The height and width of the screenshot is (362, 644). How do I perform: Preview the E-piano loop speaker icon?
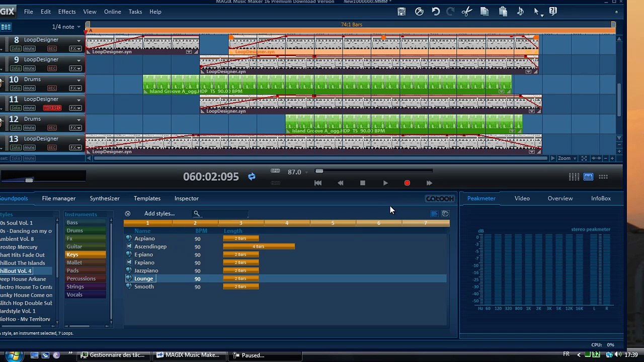tap(129, 254)
